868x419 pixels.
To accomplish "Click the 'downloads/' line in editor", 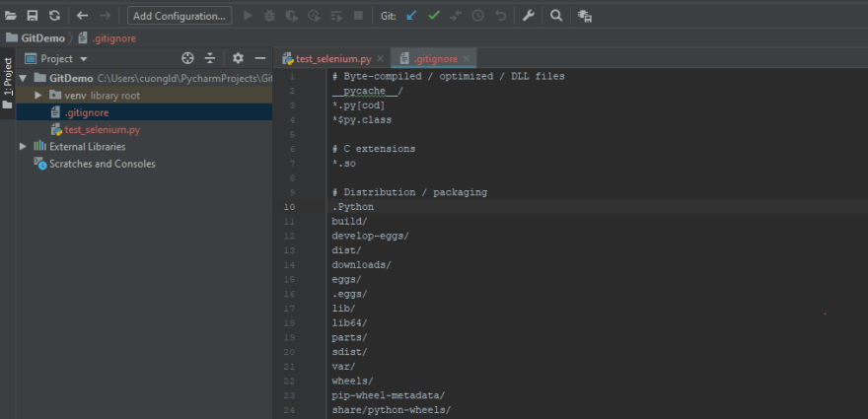I will pos(361,265).
